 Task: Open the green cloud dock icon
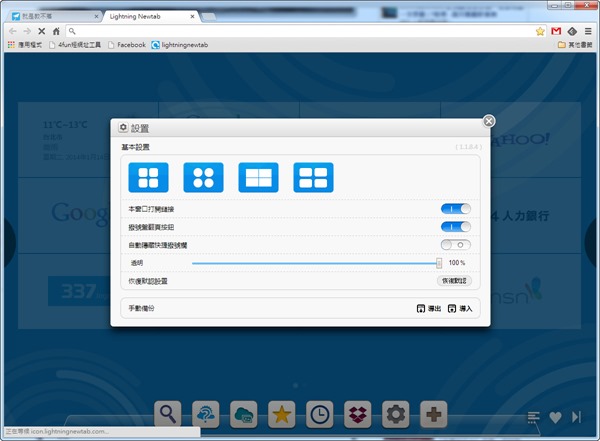(244, 414)
